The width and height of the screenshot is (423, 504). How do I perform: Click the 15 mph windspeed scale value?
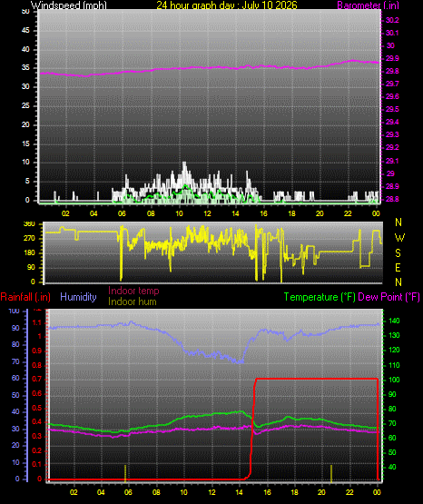point(25,143)
